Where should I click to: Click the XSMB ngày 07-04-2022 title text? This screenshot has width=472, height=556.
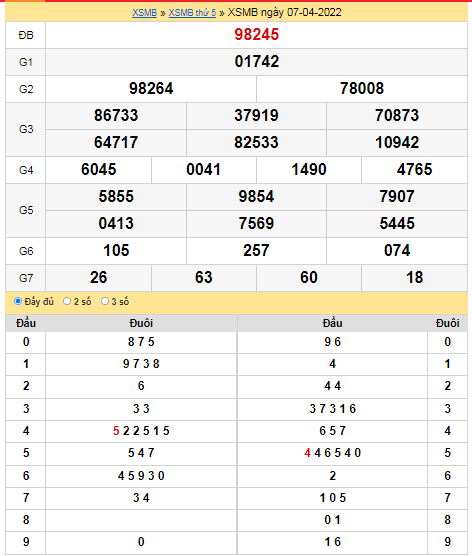[x=284, y=13]
